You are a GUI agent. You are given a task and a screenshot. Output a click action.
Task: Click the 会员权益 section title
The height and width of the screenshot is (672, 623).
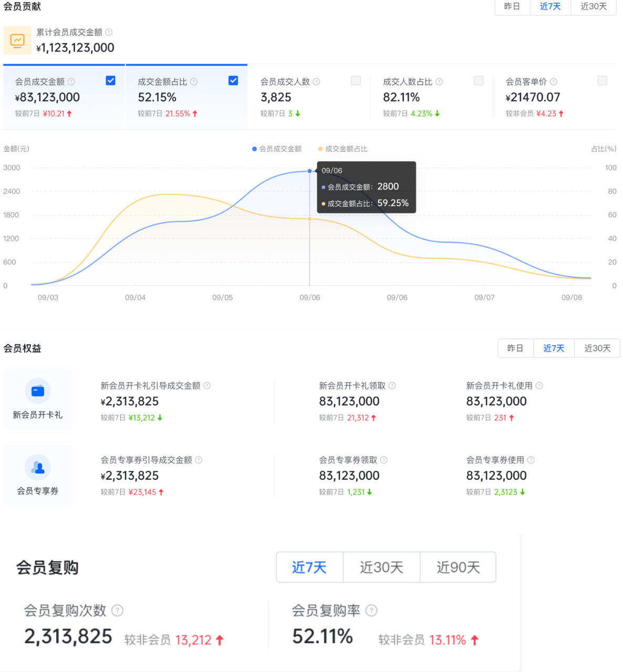coord(22,348)
